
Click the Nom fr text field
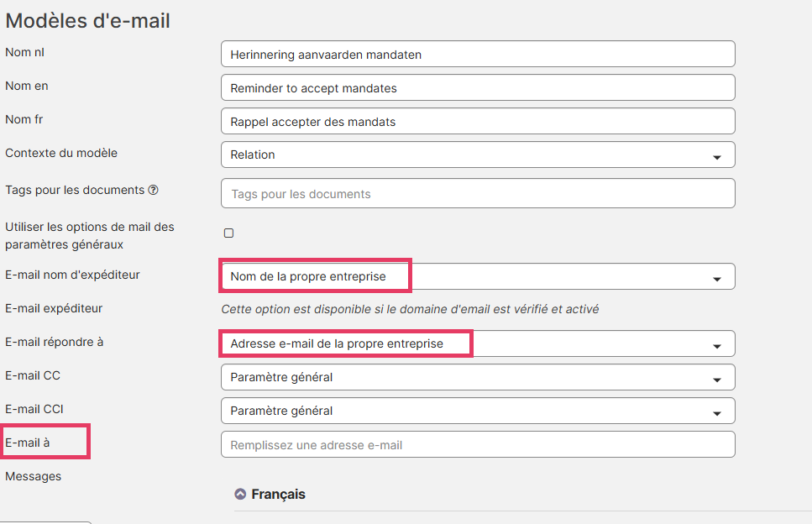pos(478,121)
